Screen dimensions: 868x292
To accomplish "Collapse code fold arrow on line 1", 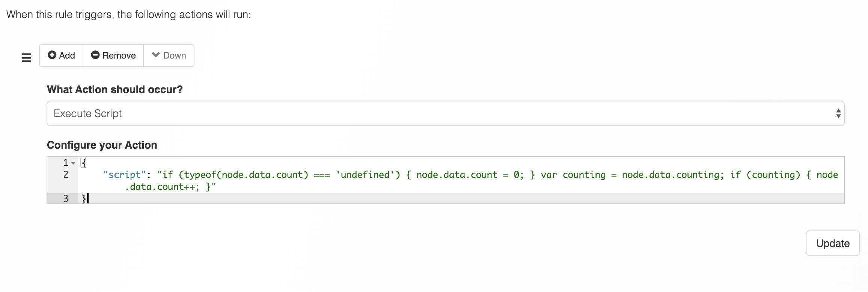I will [x=73, y=163].
